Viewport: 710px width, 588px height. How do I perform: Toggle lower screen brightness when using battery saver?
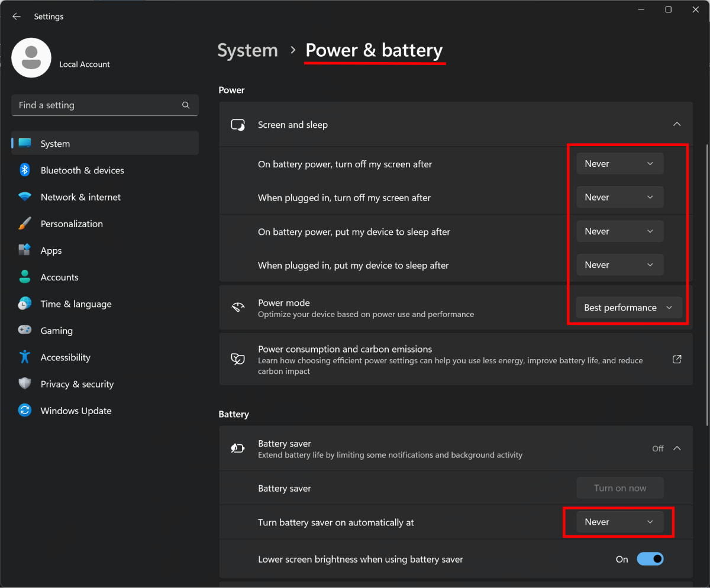(650, 559)
